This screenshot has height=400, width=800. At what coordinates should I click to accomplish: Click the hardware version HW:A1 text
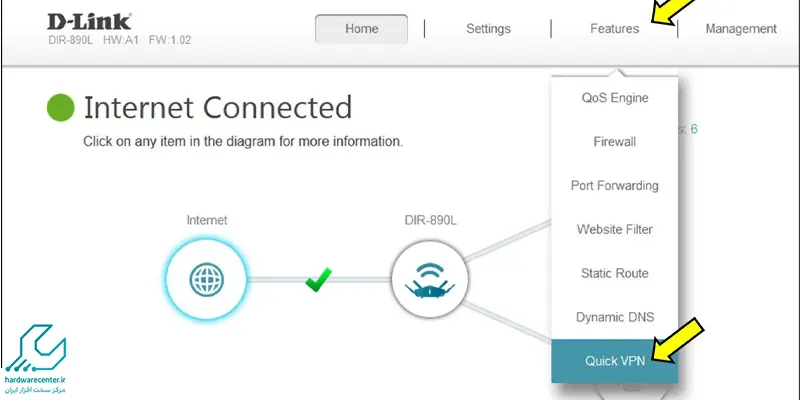[x=121, y=40]
